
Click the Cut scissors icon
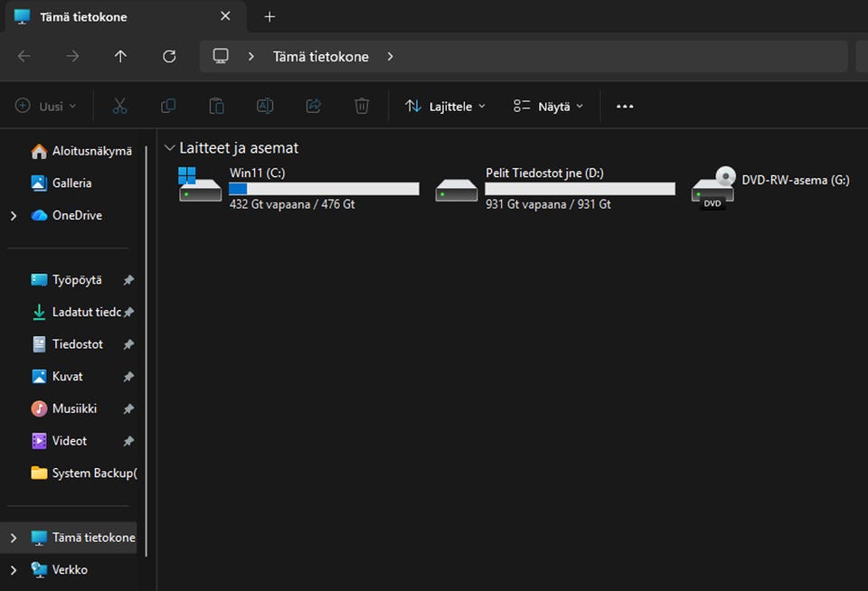pos(119,106)
